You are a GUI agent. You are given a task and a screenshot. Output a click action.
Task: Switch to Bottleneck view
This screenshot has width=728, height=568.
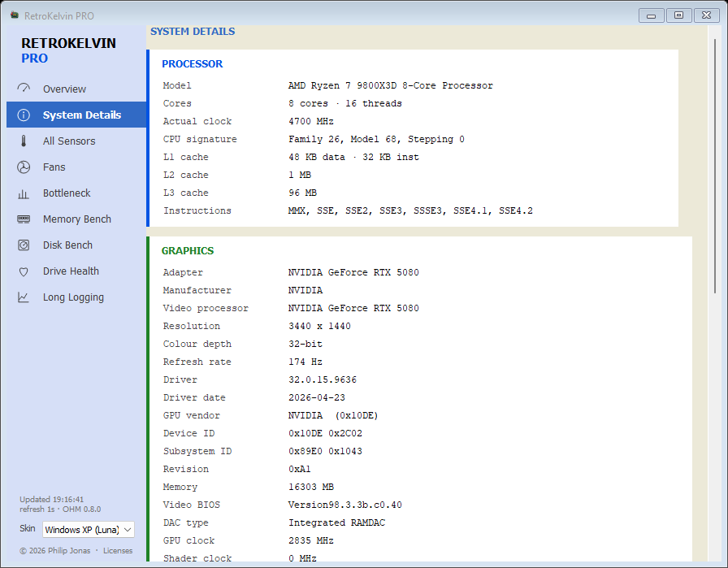coord(76,193)
